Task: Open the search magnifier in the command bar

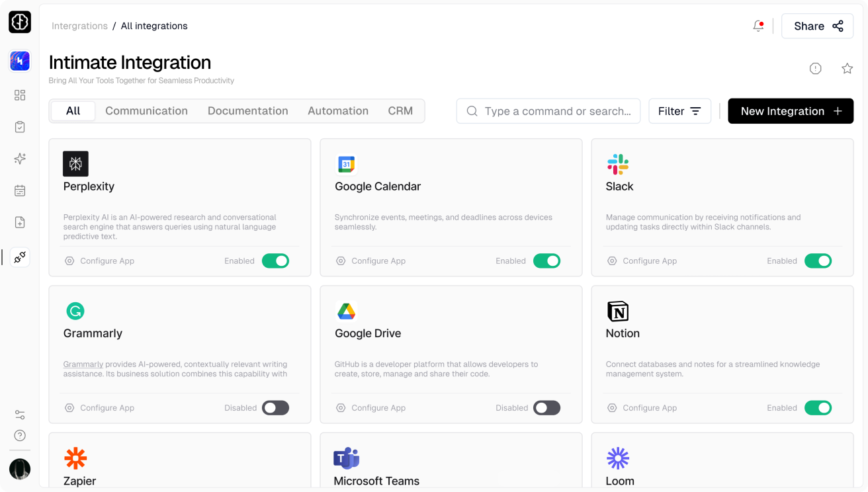Action: [x=471, y=111]
